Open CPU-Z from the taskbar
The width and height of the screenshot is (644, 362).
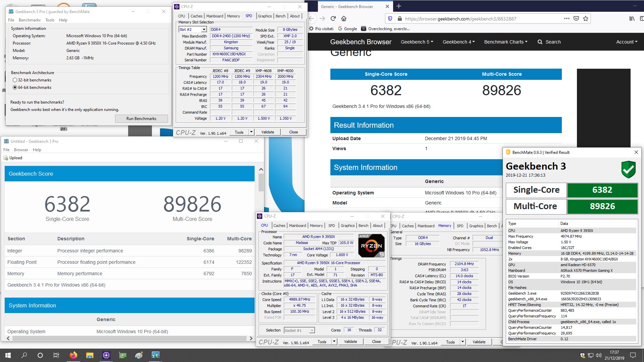coord(106,355)
